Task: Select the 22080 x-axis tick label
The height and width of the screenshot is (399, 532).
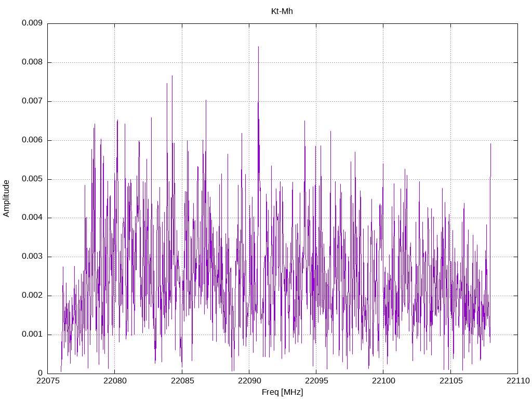Action: point(114,381)
